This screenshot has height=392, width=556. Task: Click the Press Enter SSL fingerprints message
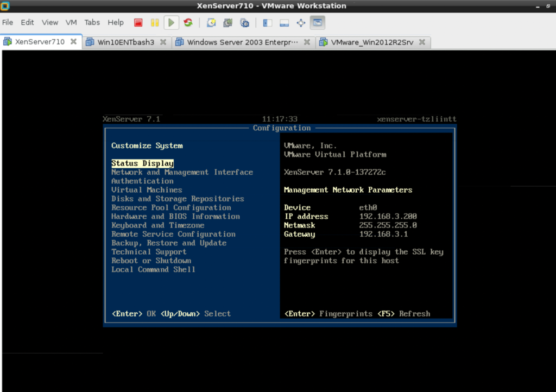363,256
